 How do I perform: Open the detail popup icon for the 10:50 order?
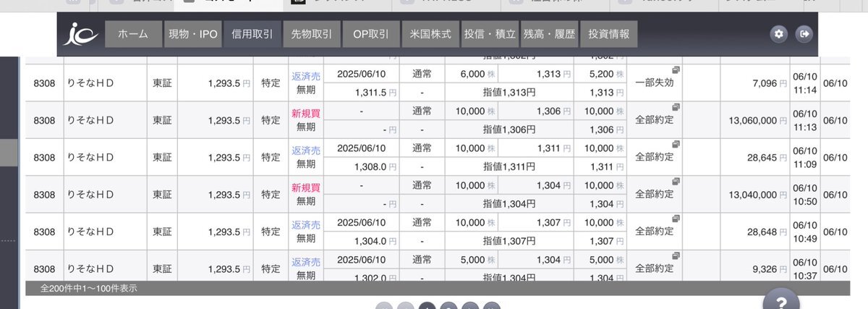tap(676, 181)
